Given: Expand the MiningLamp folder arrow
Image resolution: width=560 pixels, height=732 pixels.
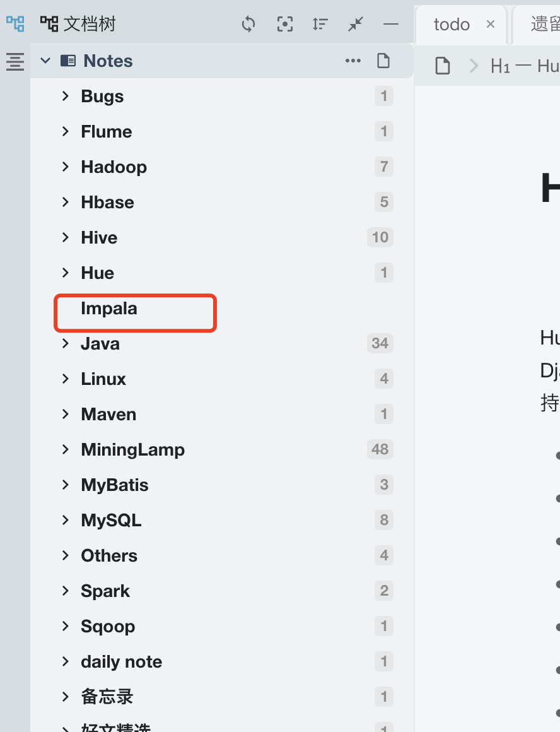Looking at the screenshot, I should tap(65, 449).
